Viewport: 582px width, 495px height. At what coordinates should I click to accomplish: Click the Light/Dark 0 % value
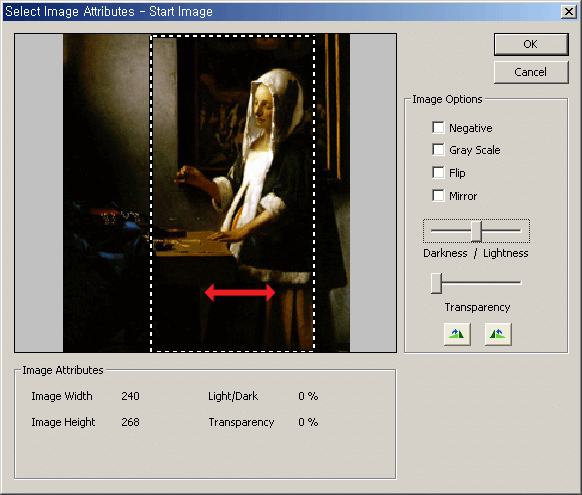point(308,396)
